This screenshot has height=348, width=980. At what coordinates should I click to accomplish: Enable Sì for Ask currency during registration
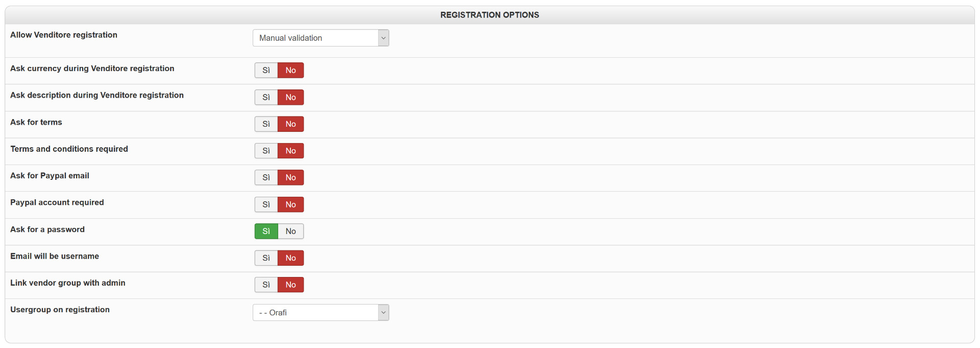(266, 71)
